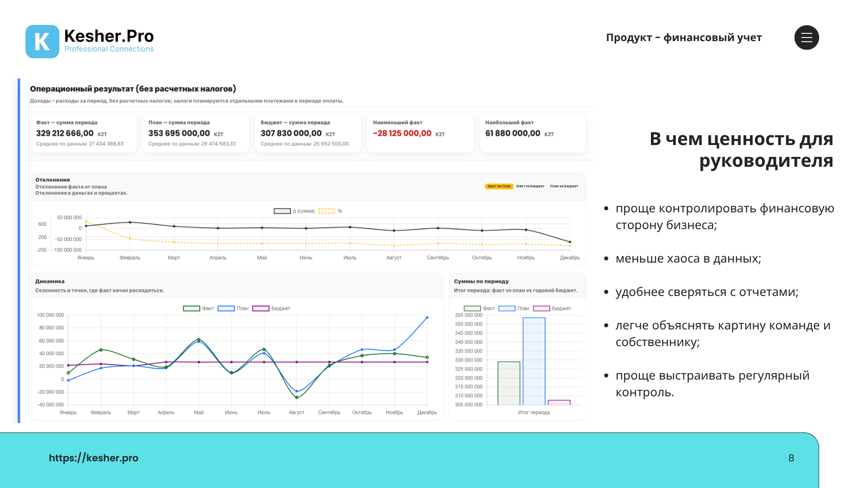868x488 pixels.
Task: Click the План December data point
Action: point(427,318)
